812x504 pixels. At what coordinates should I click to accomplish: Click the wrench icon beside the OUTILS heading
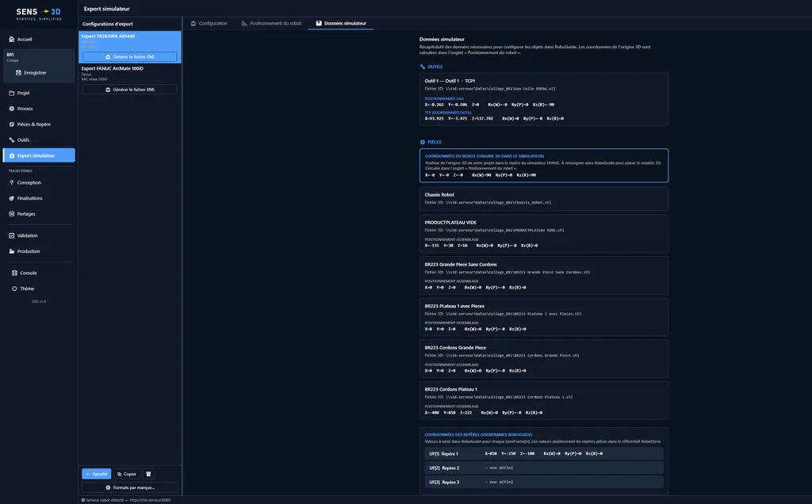point(423,67)
